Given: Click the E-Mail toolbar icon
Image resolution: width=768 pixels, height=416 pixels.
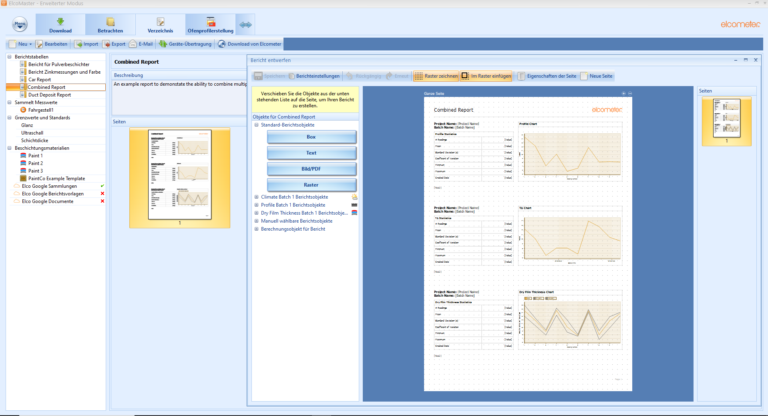Looking at the screenshot, I should (132, 45).
